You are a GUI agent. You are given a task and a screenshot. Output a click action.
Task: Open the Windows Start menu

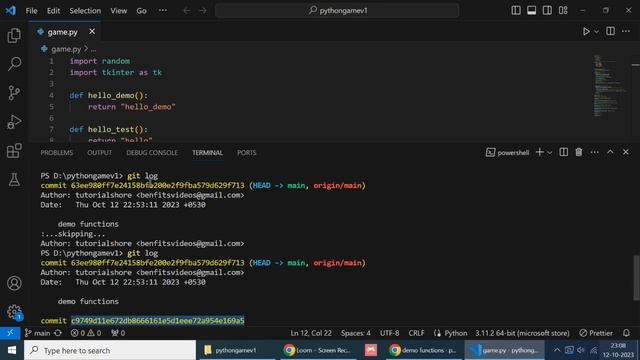click(12, 350)
